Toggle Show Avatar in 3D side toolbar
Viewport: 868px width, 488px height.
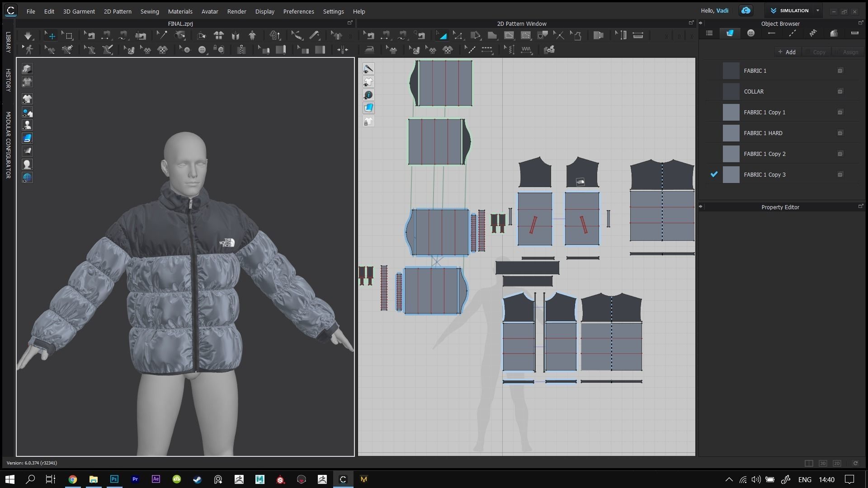pos(27,125)
